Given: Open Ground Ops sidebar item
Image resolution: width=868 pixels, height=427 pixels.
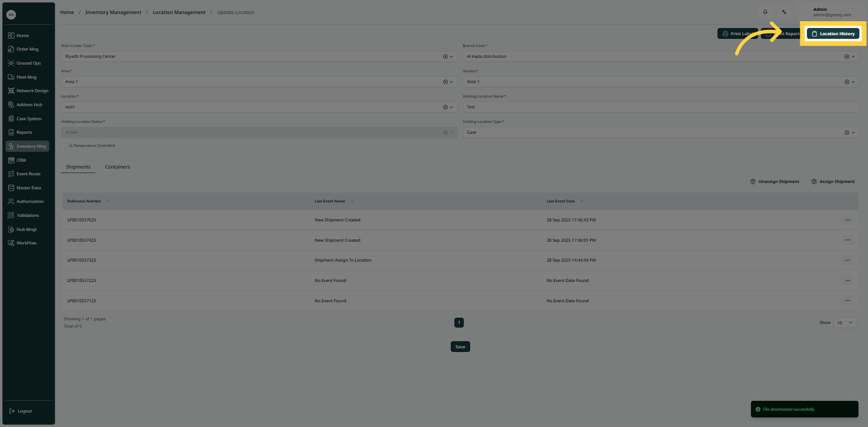Looking at the screenshot, I should (24, 63).
